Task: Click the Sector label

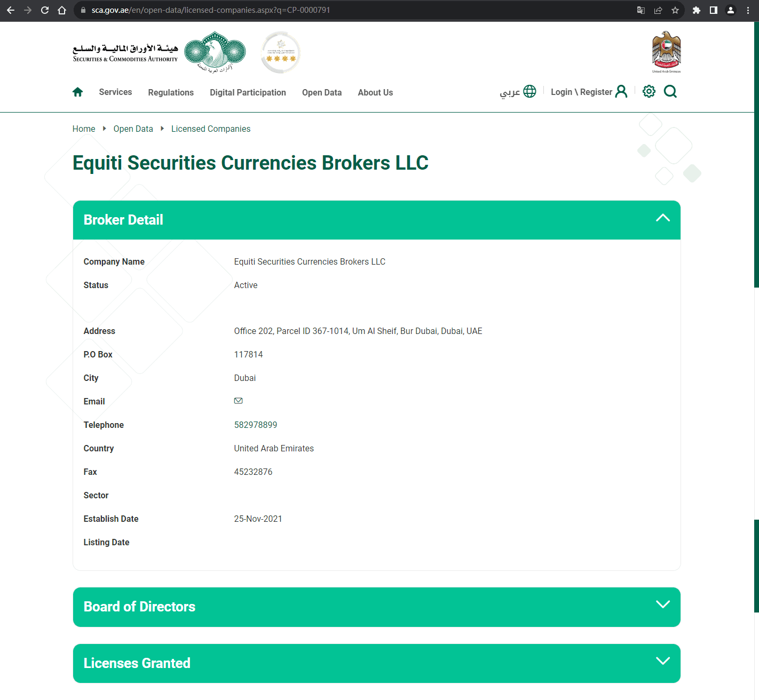Action: coord(96,495)
